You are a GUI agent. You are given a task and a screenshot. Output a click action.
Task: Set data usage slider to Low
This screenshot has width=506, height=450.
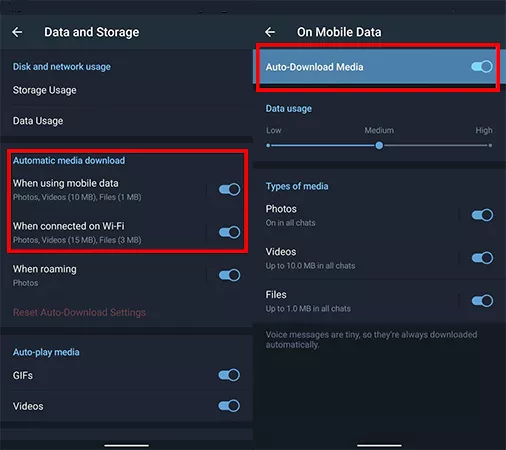268,145
